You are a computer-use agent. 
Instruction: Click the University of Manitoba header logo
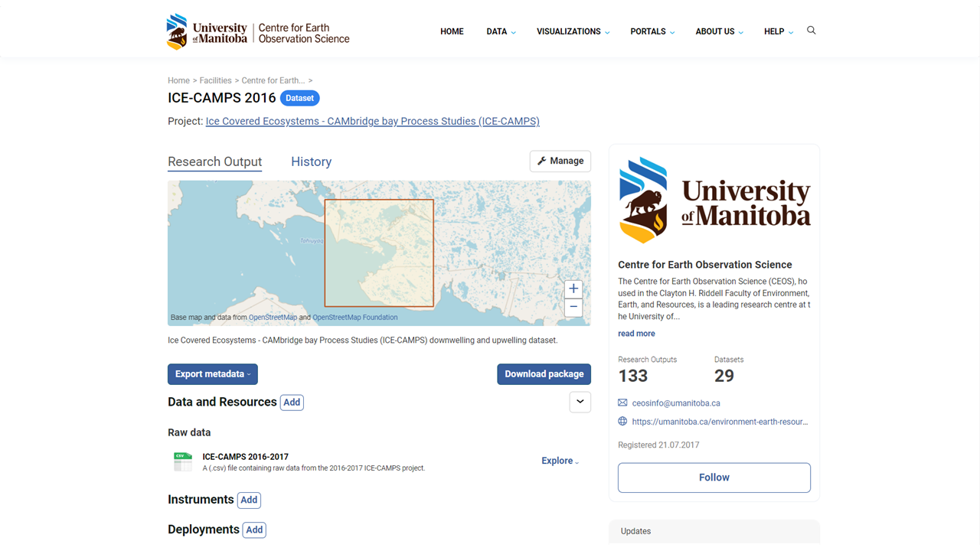tap(207, 32)
